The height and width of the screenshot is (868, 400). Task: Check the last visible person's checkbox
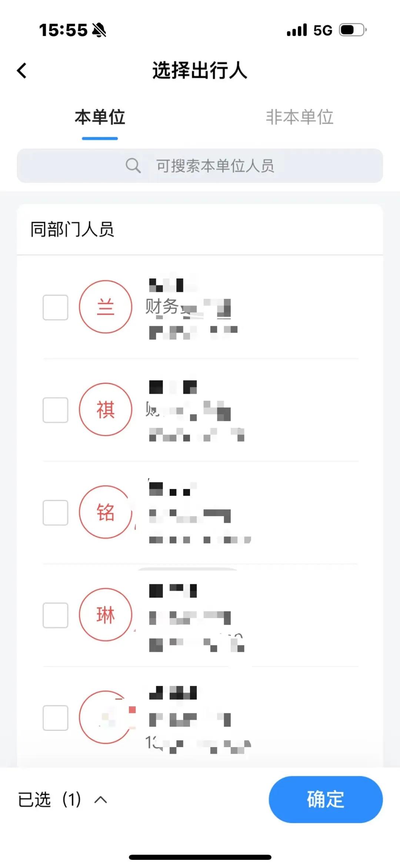pyautogui.click(x=56, y=718)
